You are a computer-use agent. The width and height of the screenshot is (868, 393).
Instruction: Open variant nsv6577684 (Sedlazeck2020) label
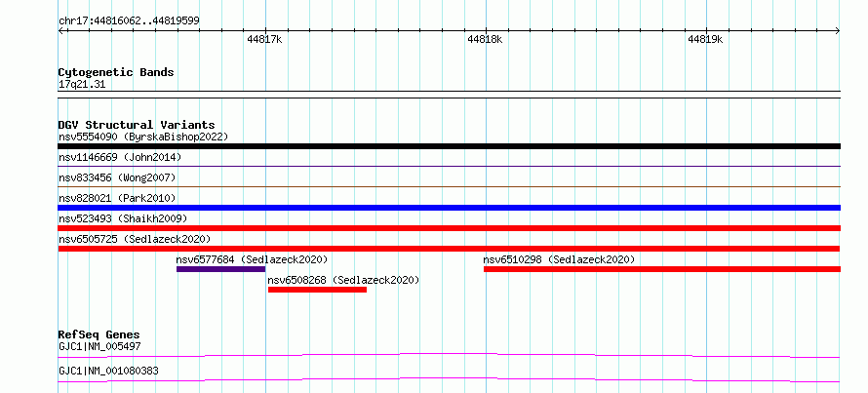(252, 259)
